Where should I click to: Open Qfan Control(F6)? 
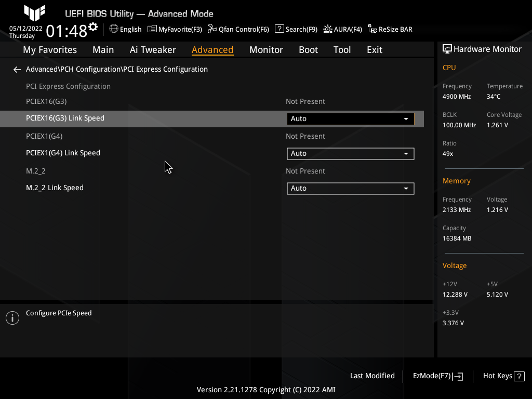(x=238, y=29)
